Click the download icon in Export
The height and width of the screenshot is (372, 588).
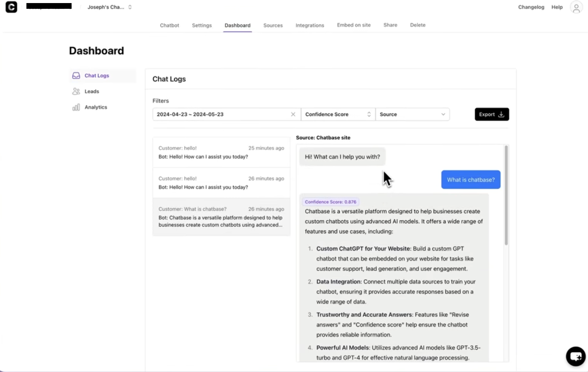(x=501, y=114)
